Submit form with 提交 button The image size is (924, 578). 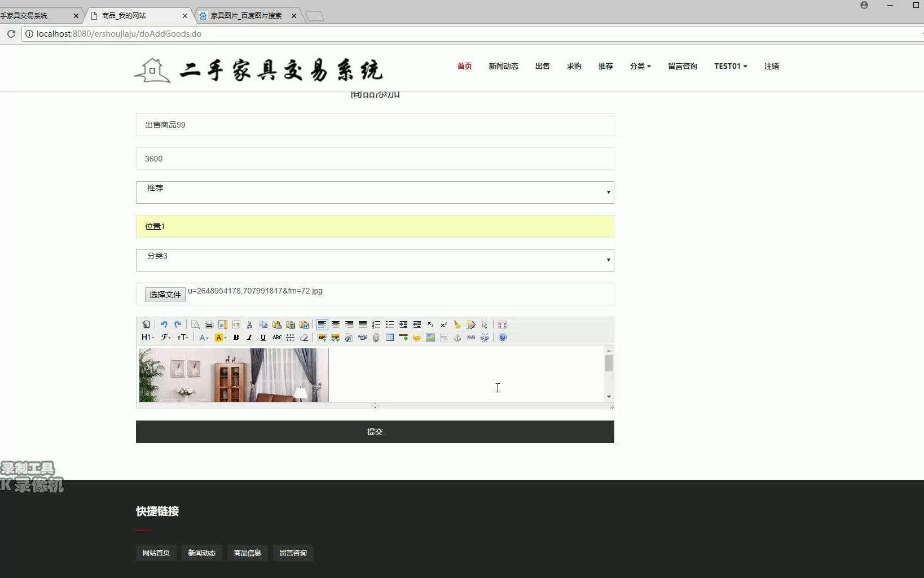coord(375,432)
